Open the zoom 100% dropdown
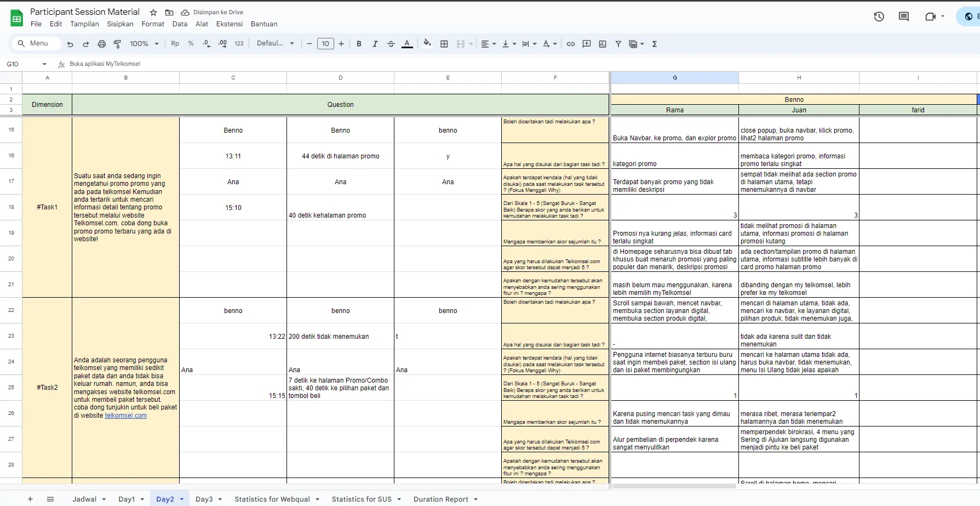Image resolution: width=980 pixels, height=506 pixels. coord(144,44)
